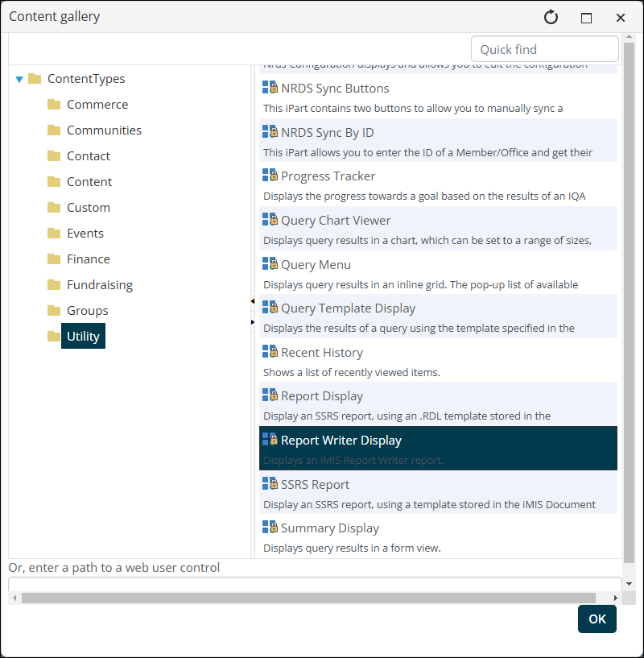Click inside the Quick find search box
644x658 pixels.
click(x=545, y=48)
